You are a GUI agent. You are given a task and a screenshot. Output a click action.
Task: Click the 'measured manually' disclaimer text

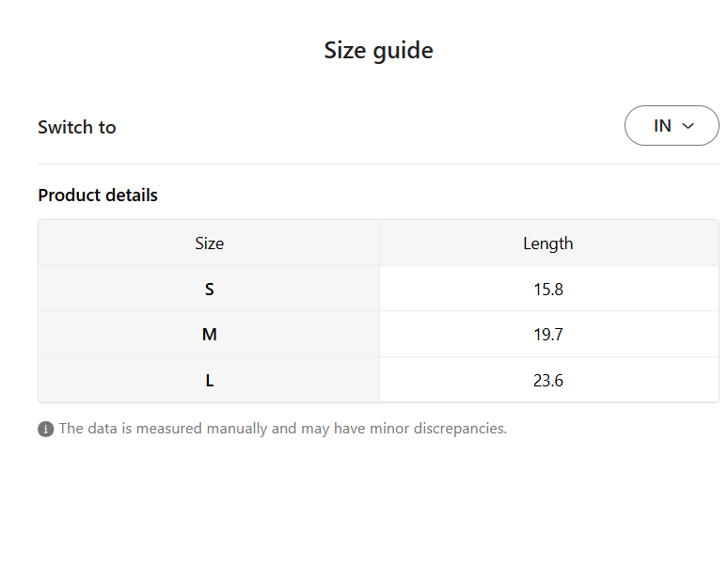283,429
